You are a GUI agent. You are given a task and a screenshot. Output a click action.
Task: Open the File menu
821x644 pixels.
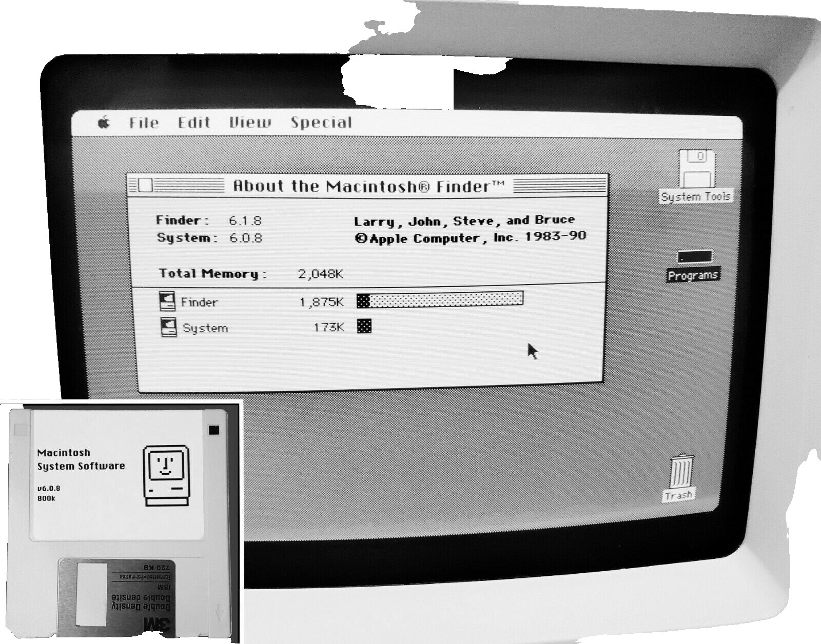click(x=144, y=123)
